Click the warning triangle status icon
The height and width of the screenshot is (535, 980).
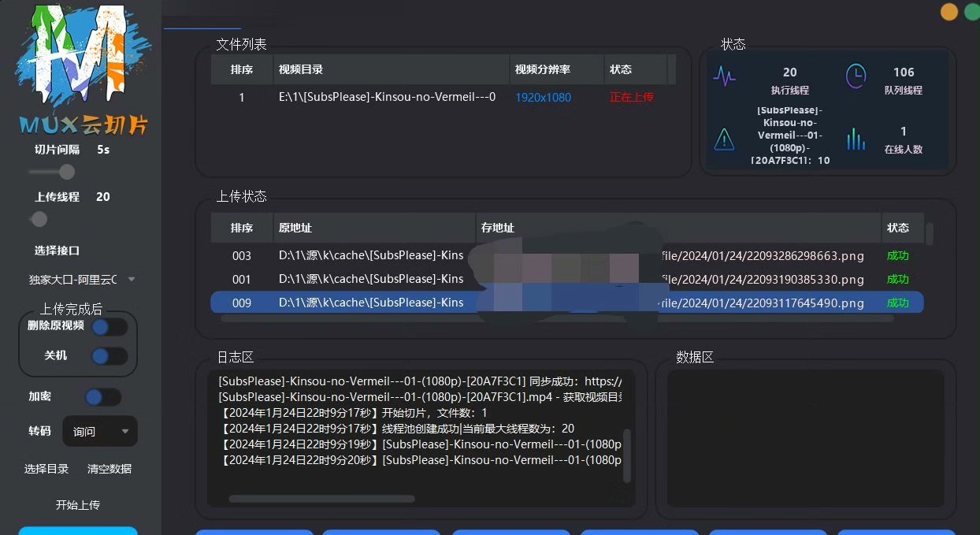coord(724,139)
